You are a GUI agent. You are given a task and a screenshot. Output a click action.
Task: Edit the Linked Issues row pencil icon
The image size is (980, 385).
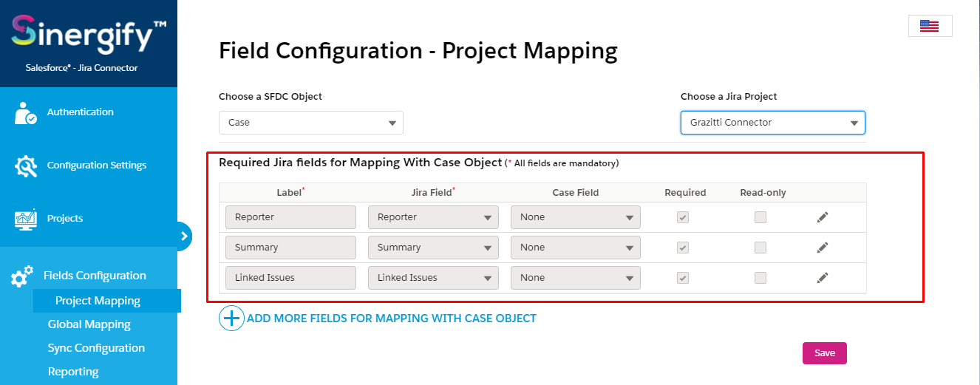click(x=823, y=278)
